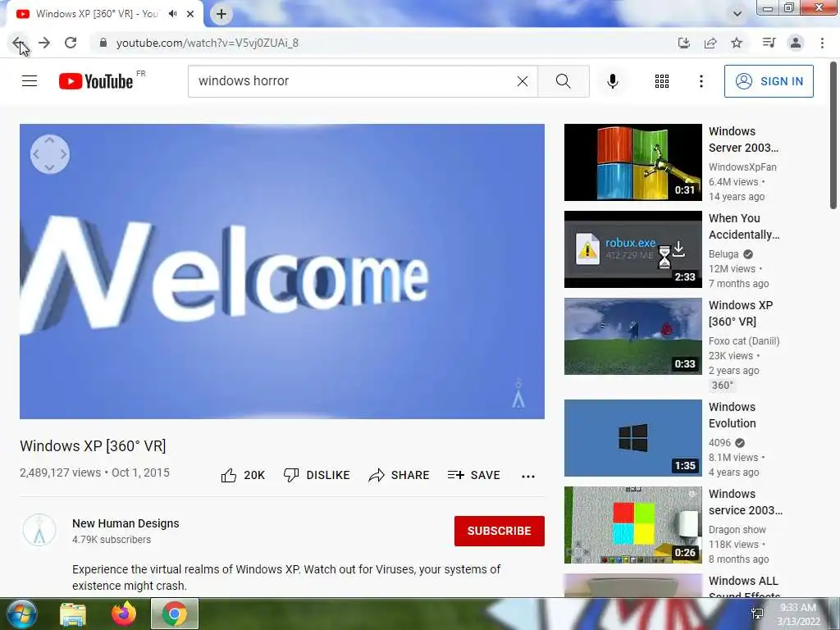This screenshot has width=840, height=630.
Task: Save video to playlist with SAVE
Action: point(474,475)
